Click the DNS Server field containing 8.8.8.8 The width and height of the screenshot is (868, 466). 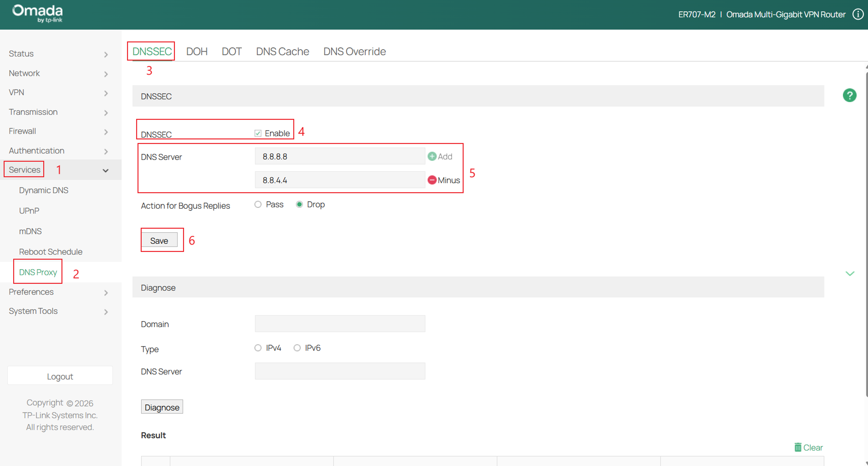tap(340, 157)
